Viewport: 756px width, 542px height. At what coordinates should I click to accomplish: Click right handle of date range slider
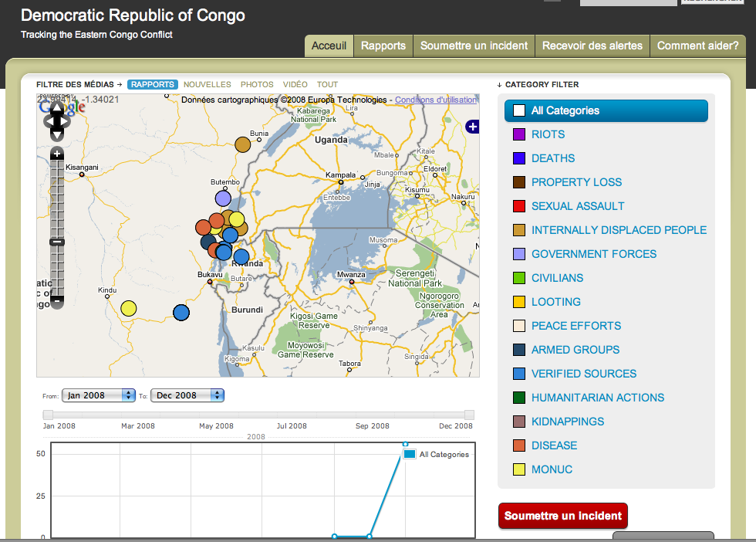tap(469, 415)
